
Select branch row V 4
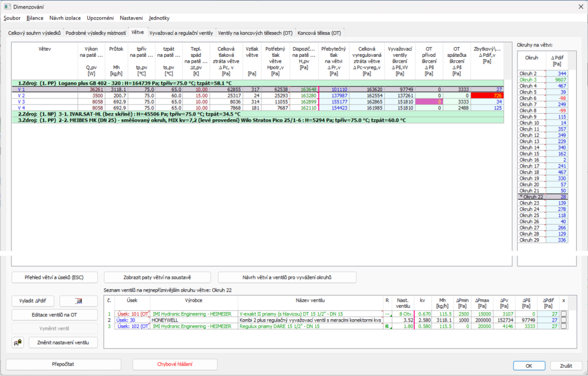pos(257,107)
